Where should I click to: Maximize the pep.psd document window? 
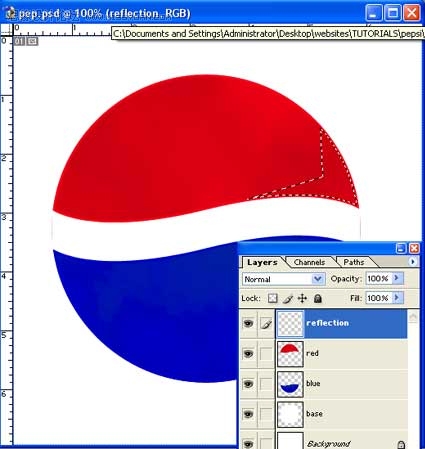(393, 13)
